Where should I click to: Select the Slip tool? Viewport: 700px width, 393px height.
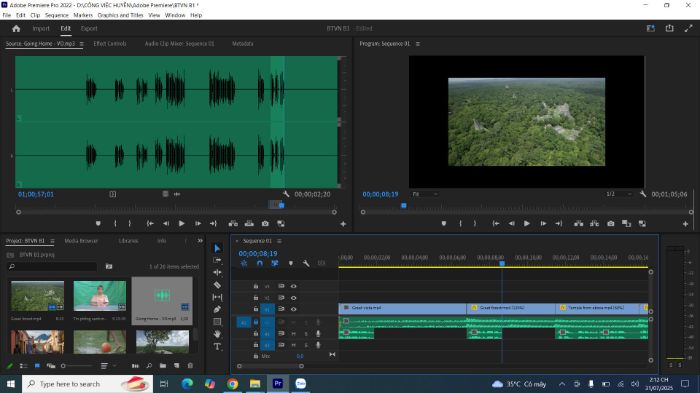(217, 297)
